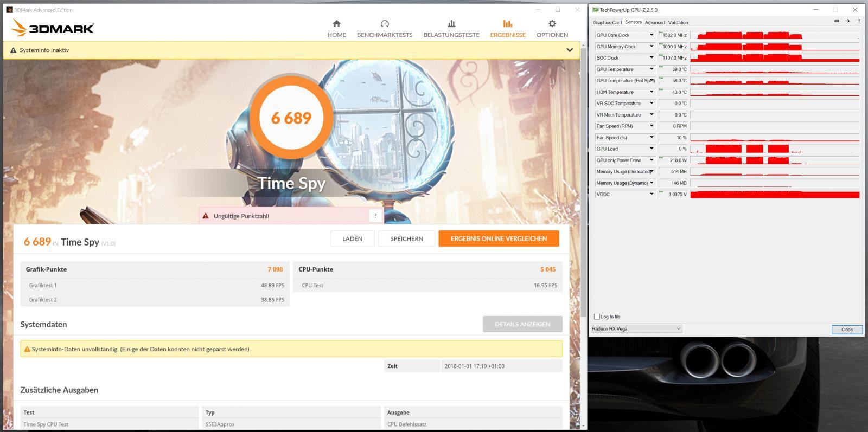Click ERGEBNIS ONLINE VERGLEICHEN button
The height and width of the screenshot is (432, 868).
pyautogui.click(x=499, y=238)
